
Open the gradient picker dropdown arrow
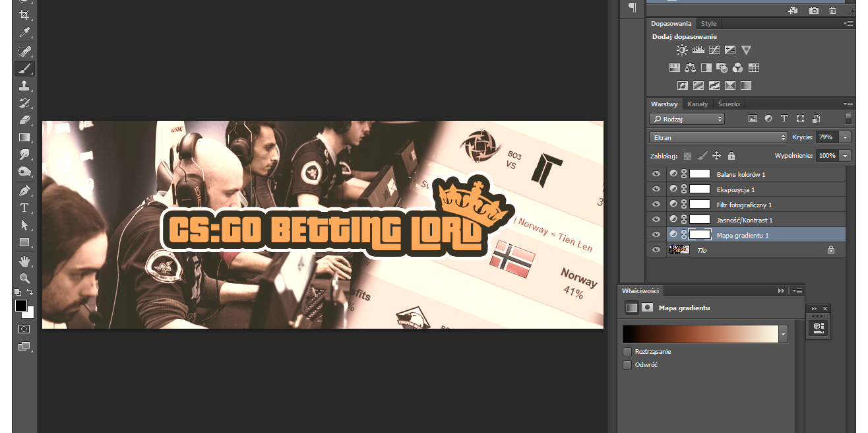pos(783,334)
